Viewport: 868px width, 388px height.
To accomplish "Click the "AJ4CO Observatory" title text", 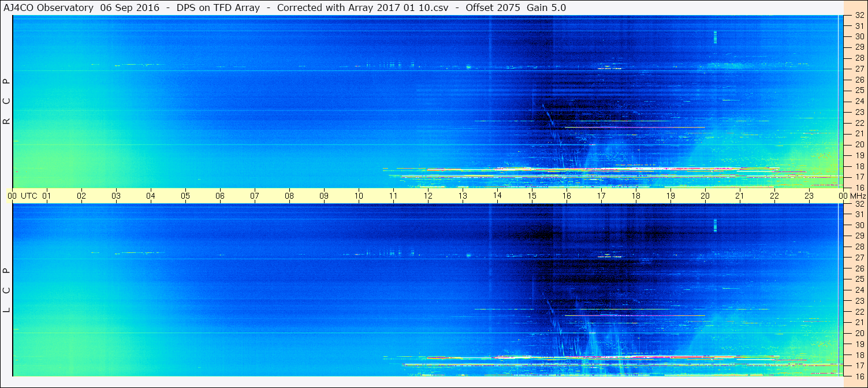I will (49, 8).
